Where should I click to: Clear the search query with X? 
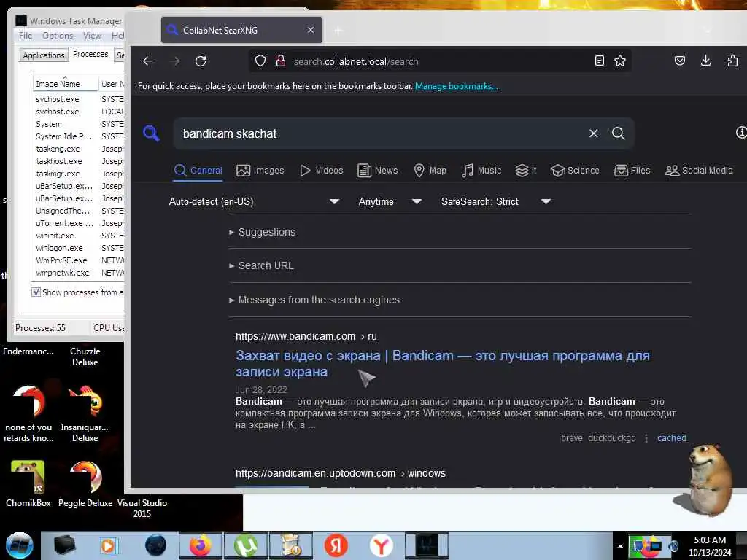(x=594, y=133)
